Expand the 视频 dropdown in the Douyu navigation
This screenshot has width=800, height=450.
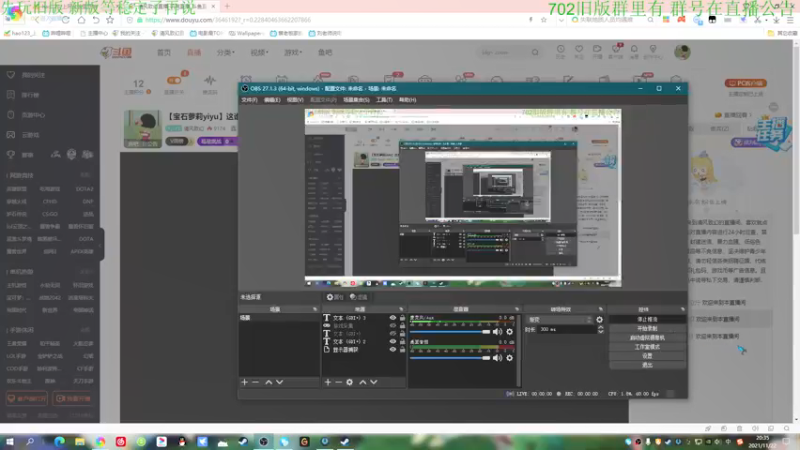259,53
